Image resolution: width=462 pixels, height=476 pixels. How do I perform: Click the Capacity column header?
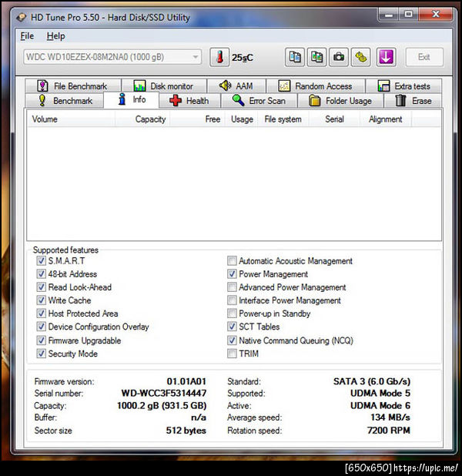142,119
